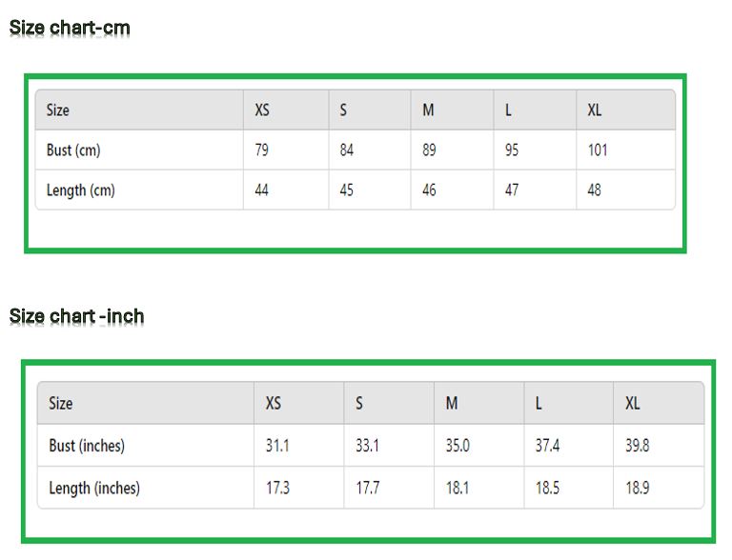Click the "Size chart -inch" heading
The image size is (732, 560).
click(x=77, y=315)
